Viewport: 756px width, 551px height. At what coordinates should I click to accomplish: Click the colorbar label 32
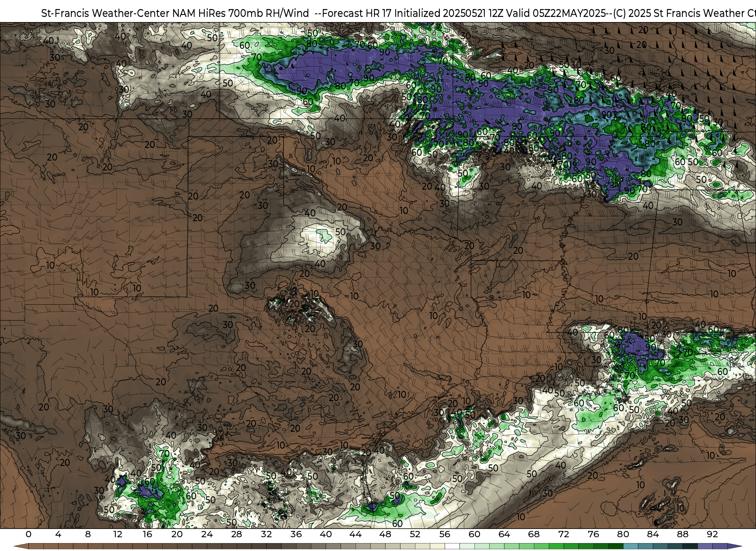(x=267, y=534)
